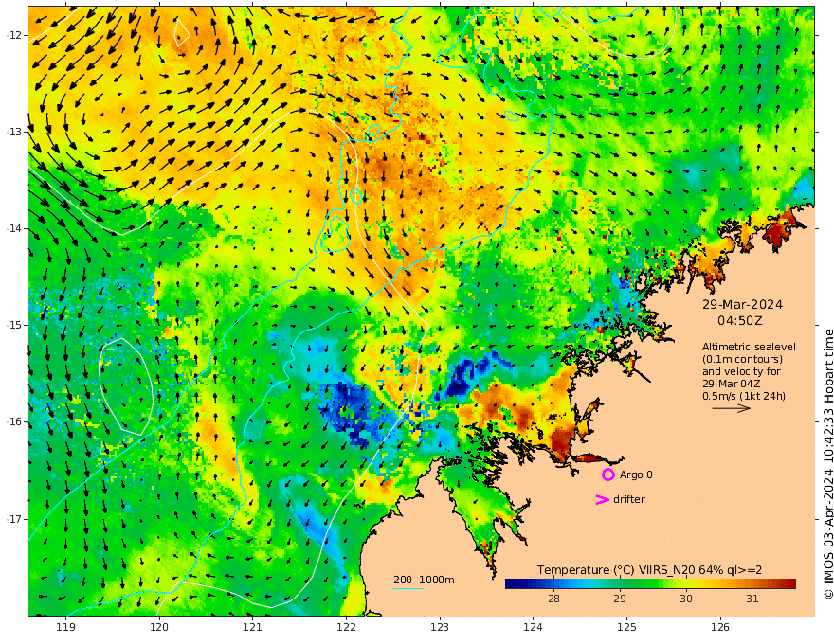The width and height of the screenshot is (834, 644).
Task: Click latitude axis label -13
Action: tap(13, 132)
